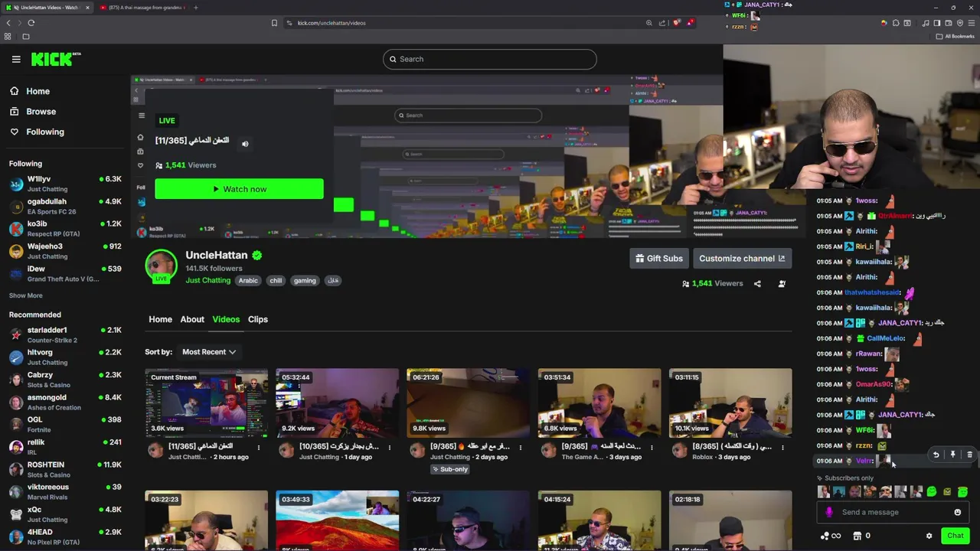The image size is (980, 551).
Task: Open W1llyv channel in Following list
Action: 65,184
